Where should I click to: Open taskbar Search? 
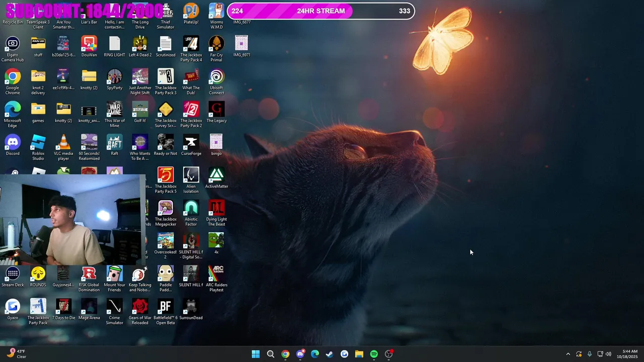click(270, 354)
